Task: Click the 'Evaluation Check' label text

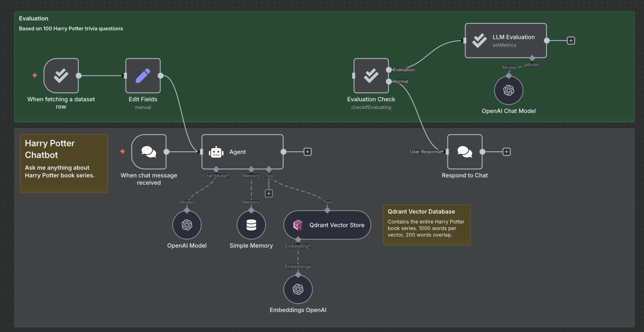Action: pyautogui.click(x=371, y=99)
